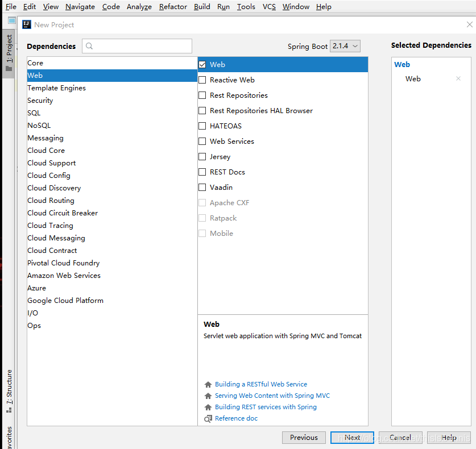Tick the REST Docs checkbox
This screenshot has width=476, height=449.
point(202,172)
